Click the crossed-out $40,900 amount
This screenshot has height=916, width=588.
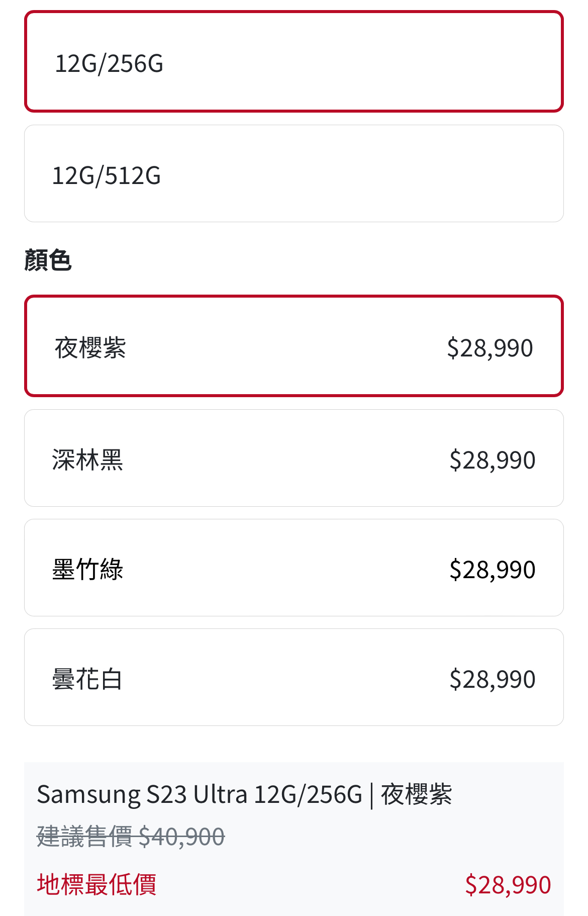(181, 837)
